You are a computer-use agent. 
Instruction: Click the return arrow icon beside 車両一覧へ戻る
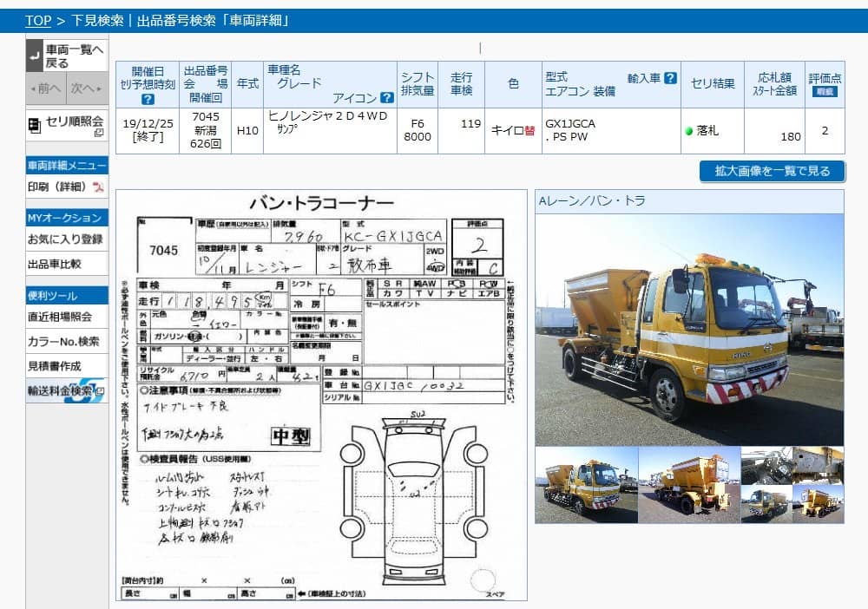[35, 56]
